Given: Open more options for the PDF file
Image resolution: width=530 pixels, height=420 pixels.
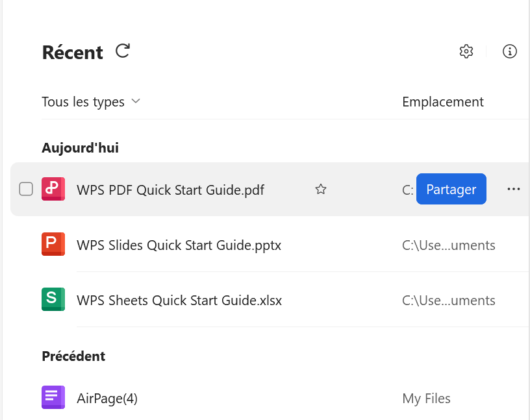Looking at the screenshot, I should (514, 189).
